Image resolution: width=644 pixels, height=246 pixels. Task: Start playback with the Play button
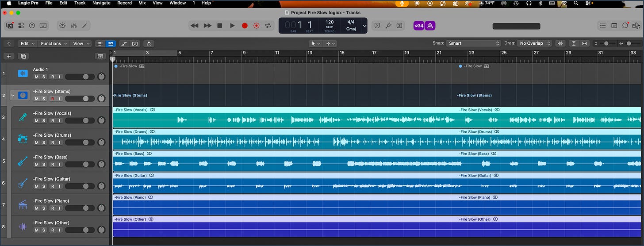232,26
